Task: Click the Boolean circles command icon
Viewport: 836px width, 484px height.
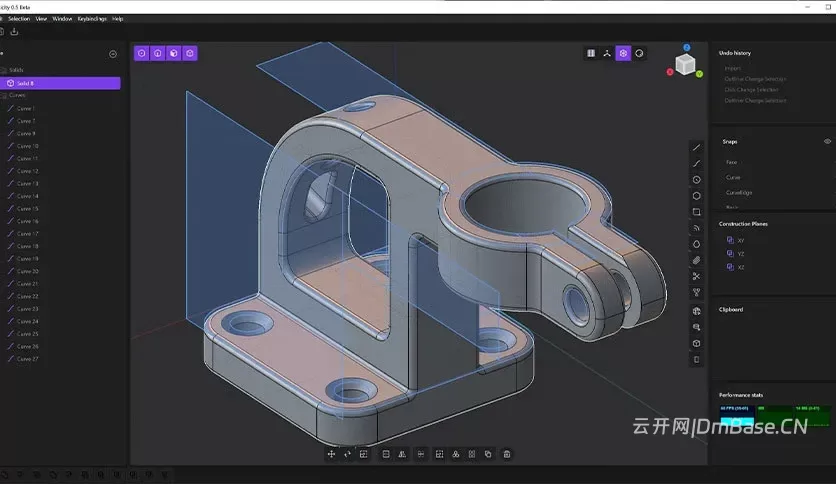Action: coord(455,454)
